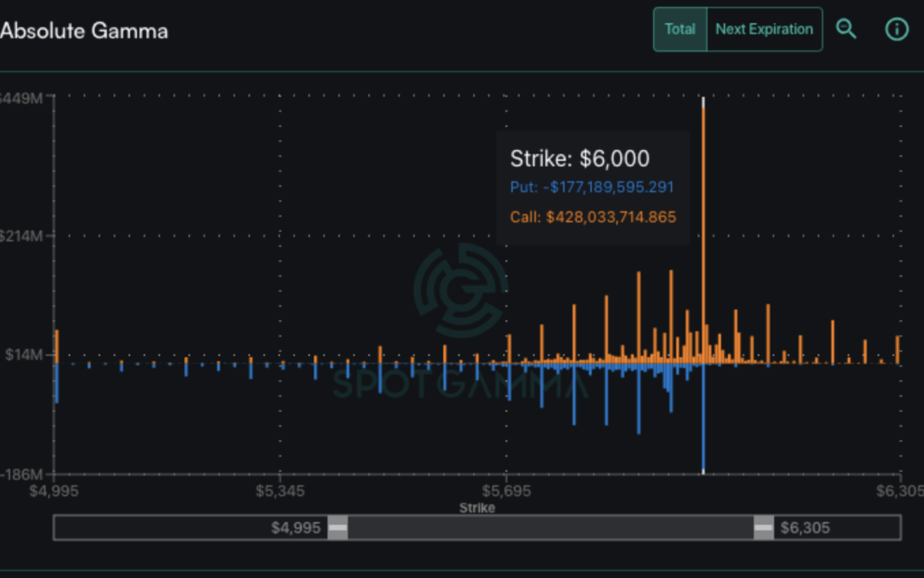Select the Total view tab

click(x=680, y=29)
